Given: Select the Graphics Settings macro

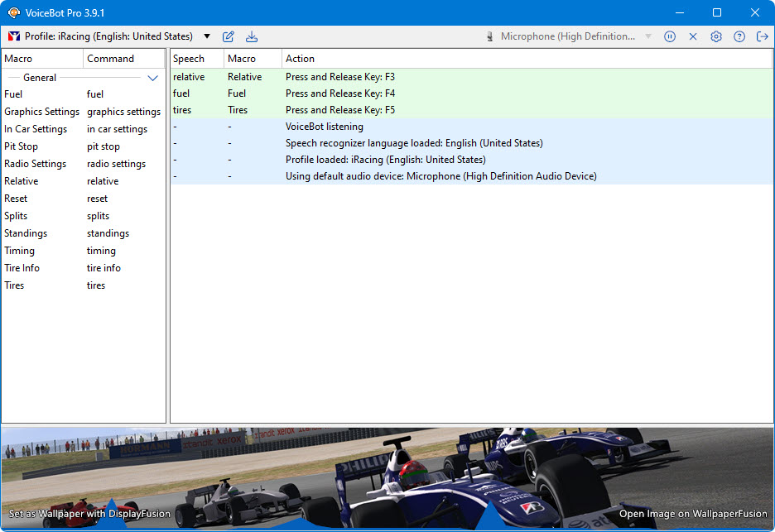Looking at the screenshot, I should coord(41,112).
